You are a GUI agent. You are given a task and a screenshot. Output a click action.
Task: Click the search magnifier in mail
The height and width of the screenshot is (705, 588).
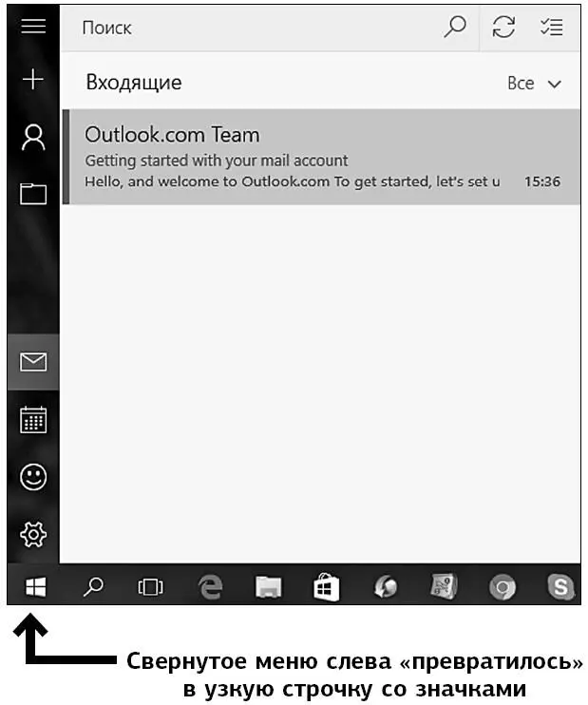(455, 27)
